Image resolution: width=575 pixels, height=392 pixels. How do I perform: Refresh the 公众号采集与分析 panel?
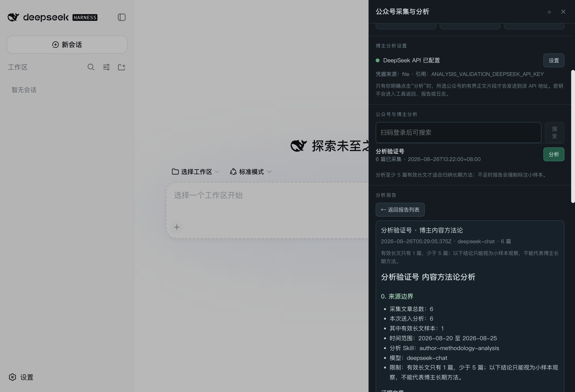pos(549,12)
